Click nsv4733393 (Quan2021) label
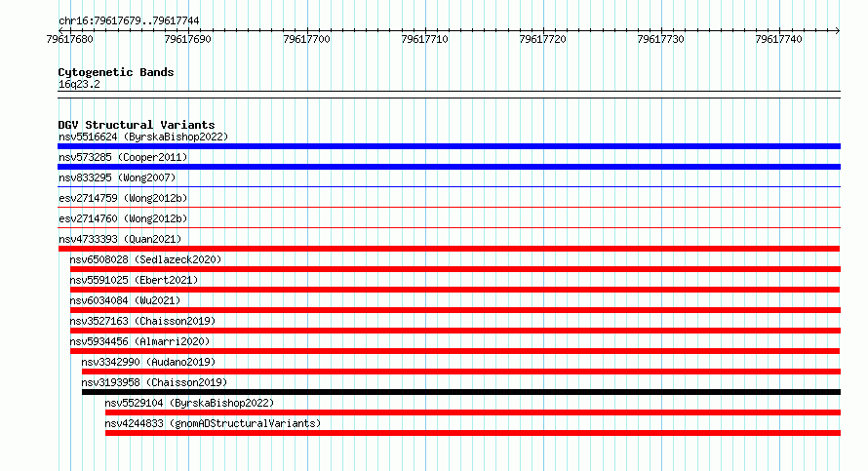This screenshot has height=471, width=868. point(120,239)
